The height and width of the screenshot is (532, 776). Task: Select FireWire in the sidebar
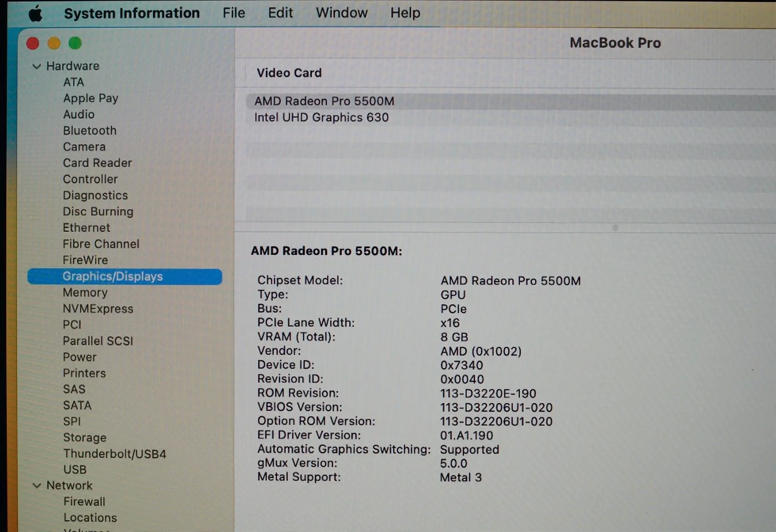pyautogui.click(x=85, y=260)
